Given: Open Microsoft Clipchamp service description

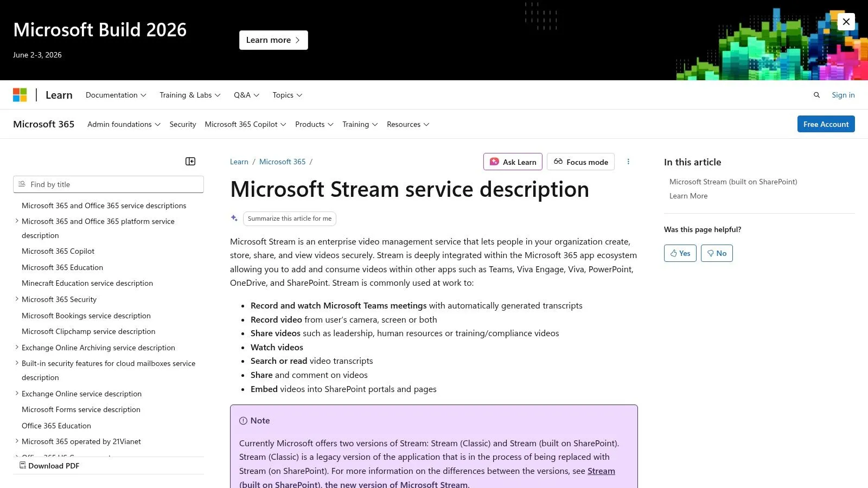Looking at the screenshot, I should click(x=88, y=331).
